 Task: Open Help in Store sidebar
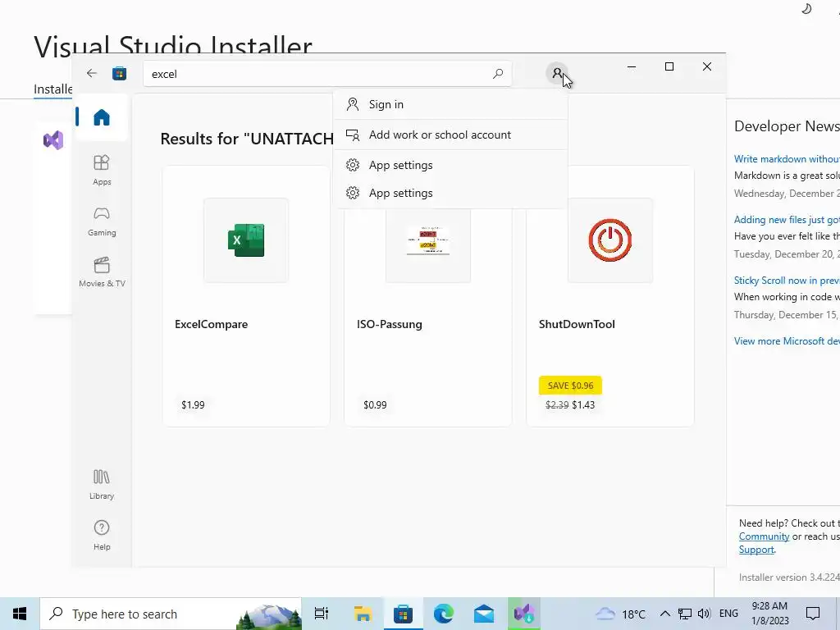click(101, 535)
